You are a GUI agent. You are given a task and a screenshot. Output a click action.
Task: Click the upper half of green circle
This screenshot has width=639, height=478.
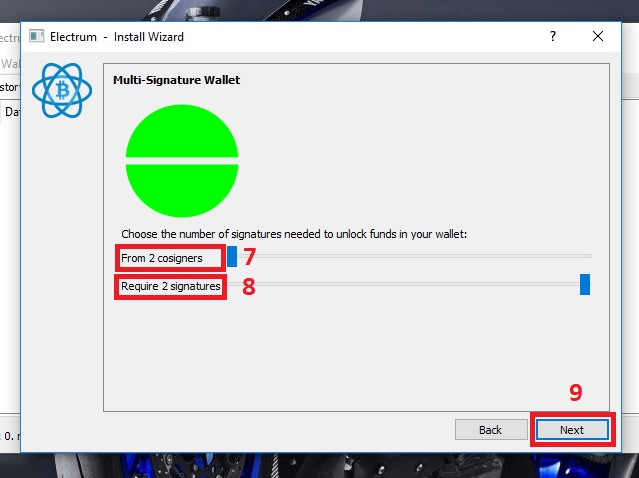[182, 132]
